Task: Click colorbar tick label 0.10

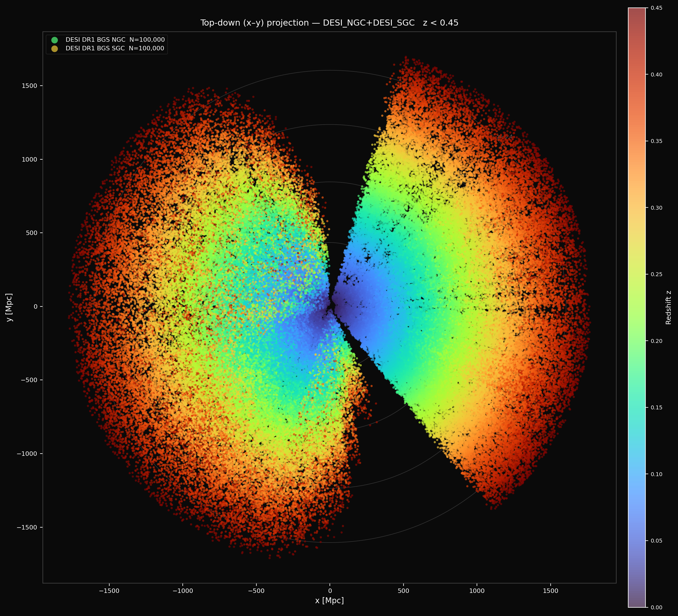Action: point(656,474)
